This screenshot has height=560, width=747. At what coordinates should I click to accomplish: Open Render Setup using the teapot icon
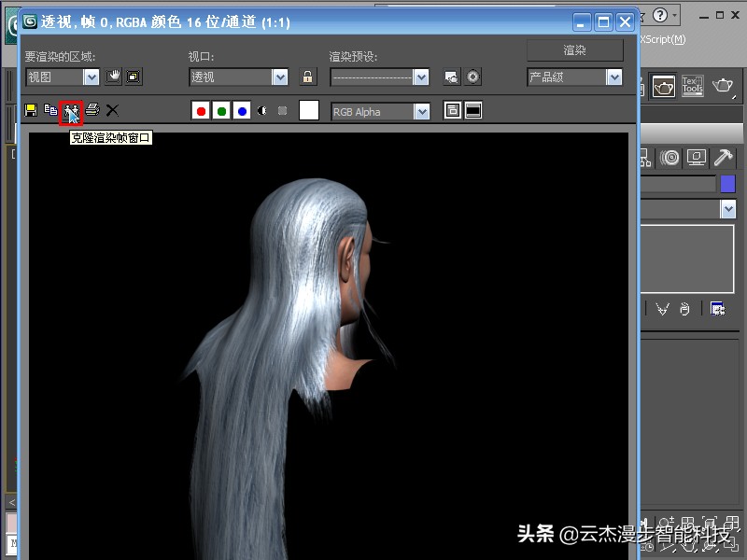663,85
